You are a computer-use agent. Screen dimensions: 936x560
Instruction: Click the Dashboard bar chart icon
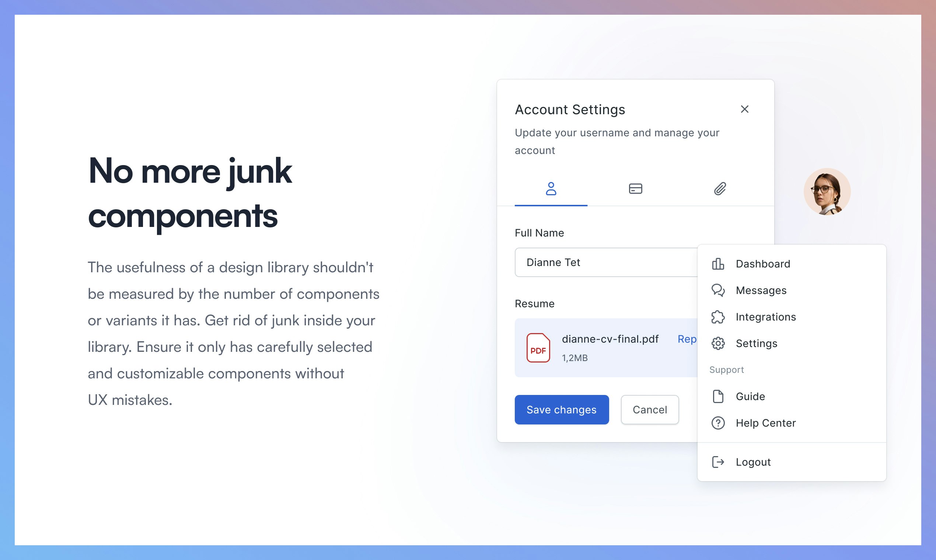718,264
